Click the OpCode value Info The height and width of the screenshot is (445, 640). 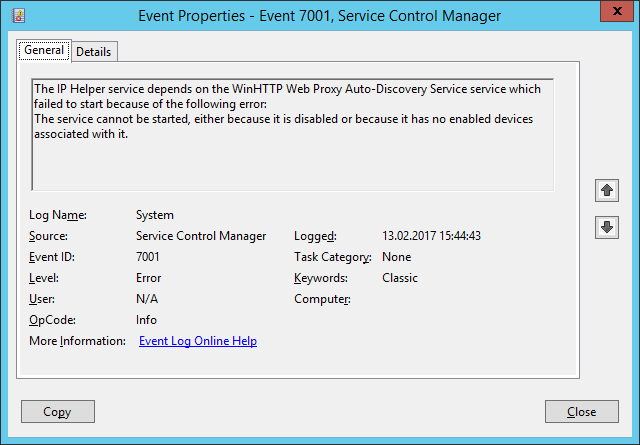[x=146, y=320]
